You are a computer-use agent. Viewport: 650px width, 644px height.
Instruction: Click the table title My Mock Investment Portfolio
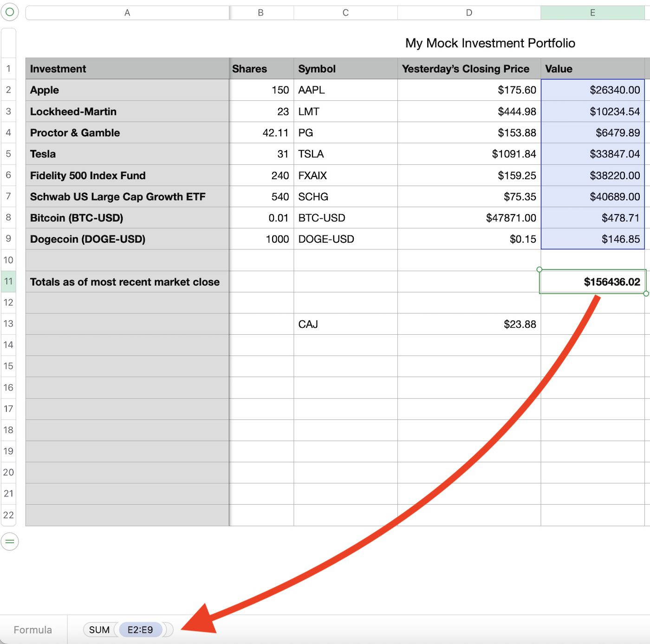tap(490, 43)
